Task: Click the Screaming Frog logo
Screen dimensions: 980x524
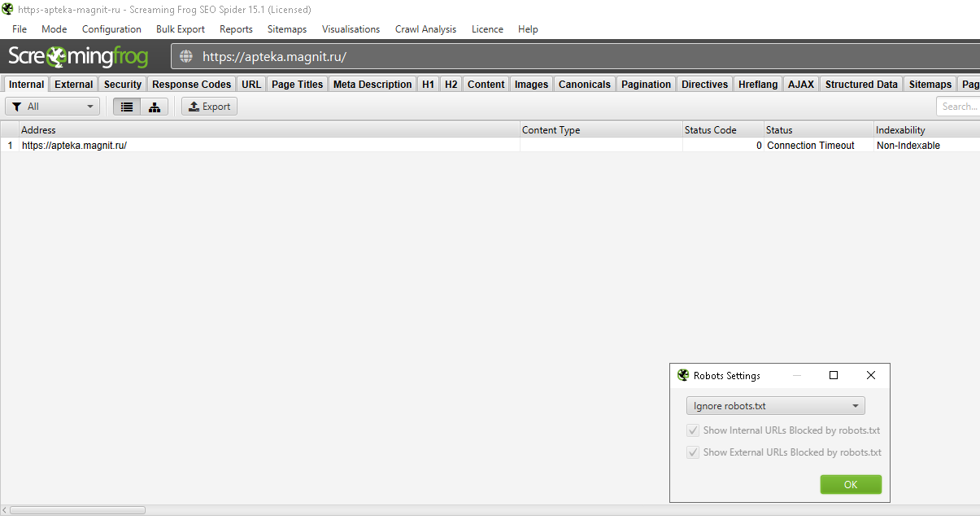Action: [x=78, y=56]
